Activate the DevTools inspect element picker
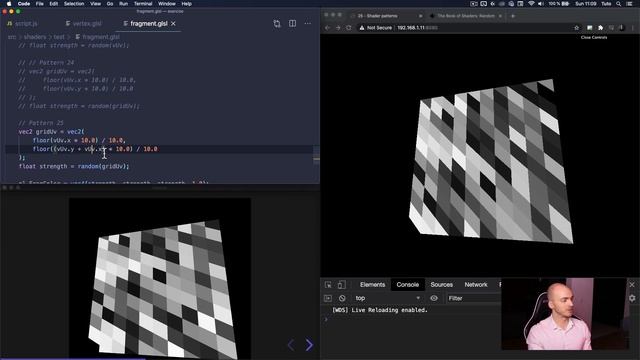 328,284
